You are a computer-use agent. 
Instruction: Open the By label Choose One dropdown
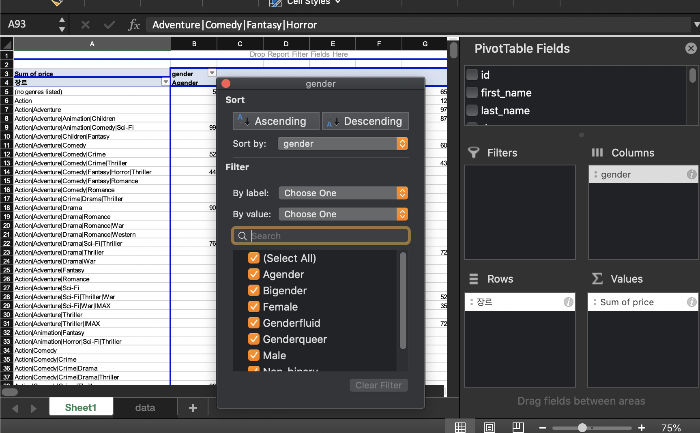[343, 193]
